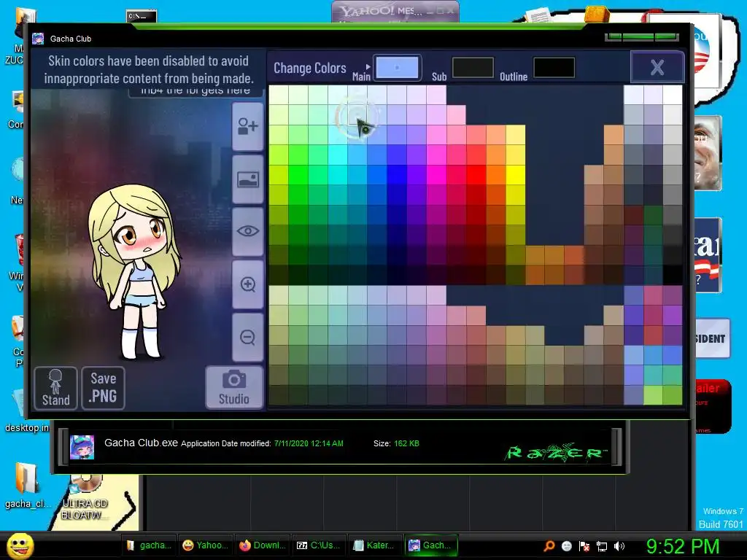747x560 pixels.
Task: Click the volume speaker tray icon
Action: (x=619, y=546)
